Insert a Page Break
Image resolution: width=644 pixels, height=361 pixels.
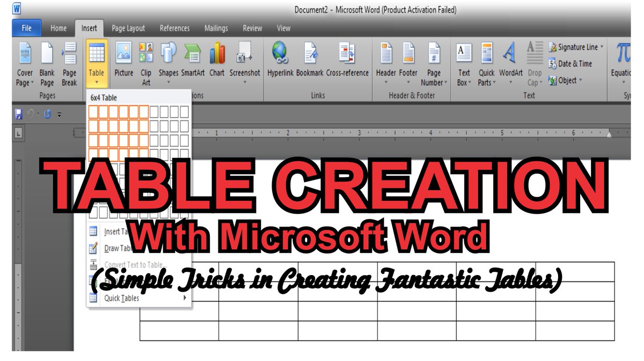pos(69,63)
